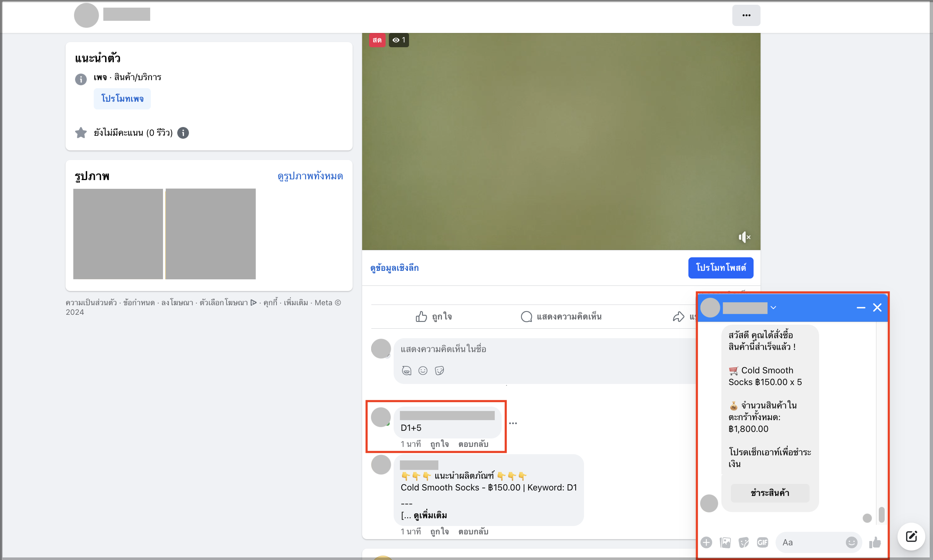Reply to the D1+5 comment
This screenshot has width=933, height=560.
point(473,444)
